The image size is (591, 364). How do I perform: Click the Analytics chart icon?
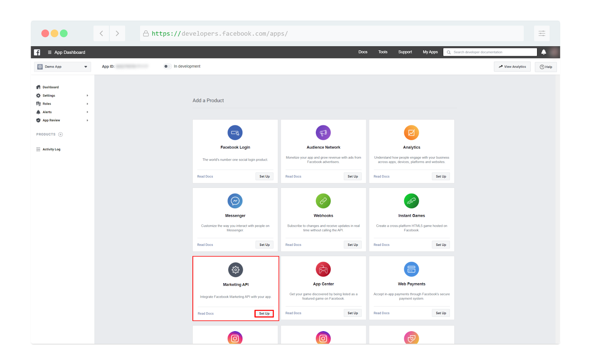click(411, 133)
